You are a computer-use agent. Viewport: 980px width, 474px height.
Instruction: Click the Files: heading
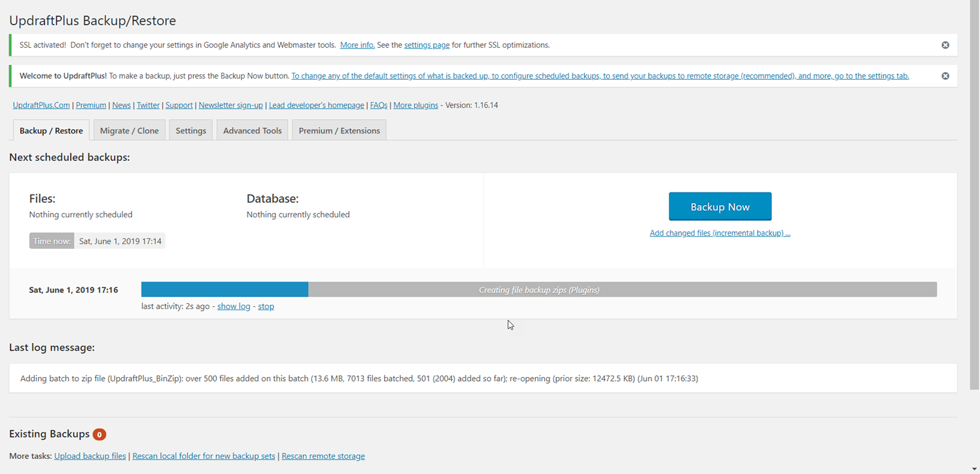click(43, 198)
